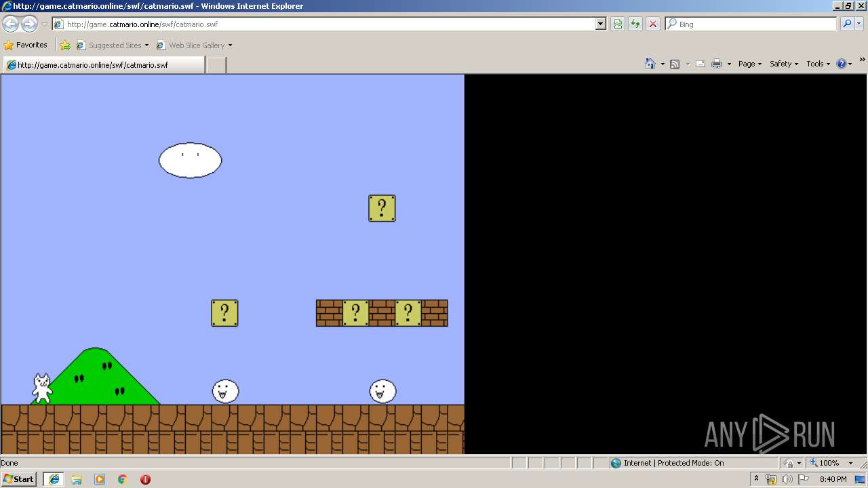The width and height of the screenshot is (868, 488).
Task: Expand the Home button dropdown arrow
Action: point(662,64)
